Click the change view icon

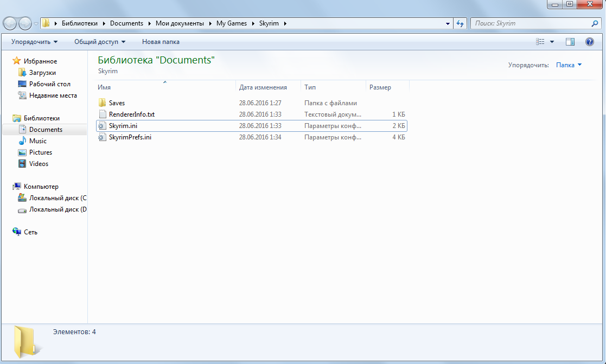(540, 42)
